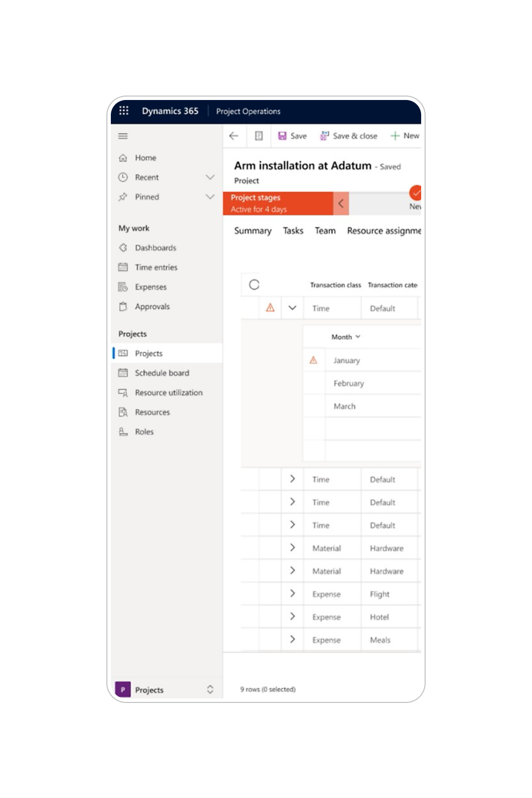
Task: Click Dynamics 365 title
Action: coord(170,111)
